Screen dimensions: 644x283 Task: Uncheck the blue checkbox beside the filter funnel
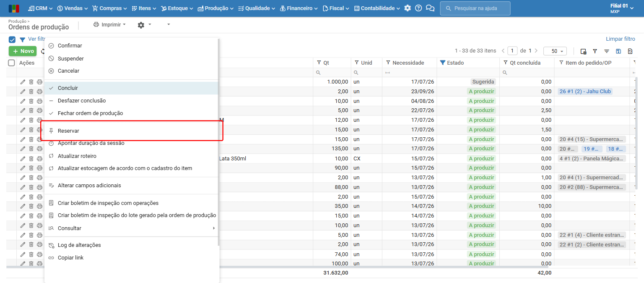coord(12,39)
